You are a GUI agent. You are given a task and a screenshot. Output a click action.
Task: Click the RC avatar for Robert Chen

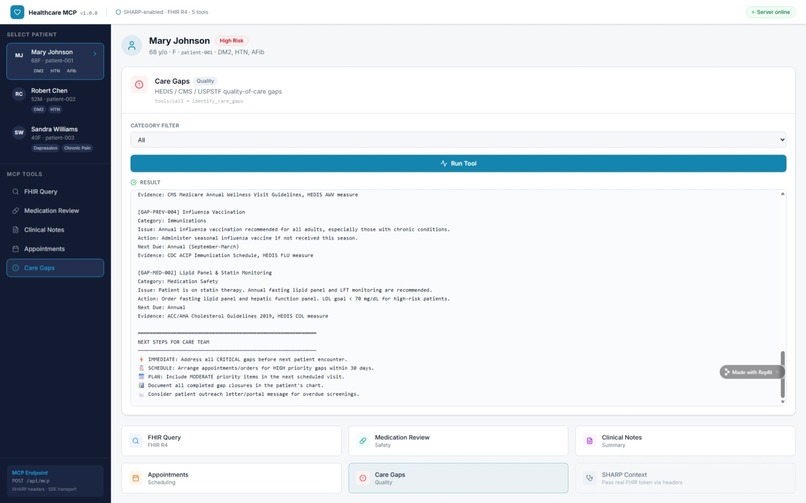coord(19,94)
